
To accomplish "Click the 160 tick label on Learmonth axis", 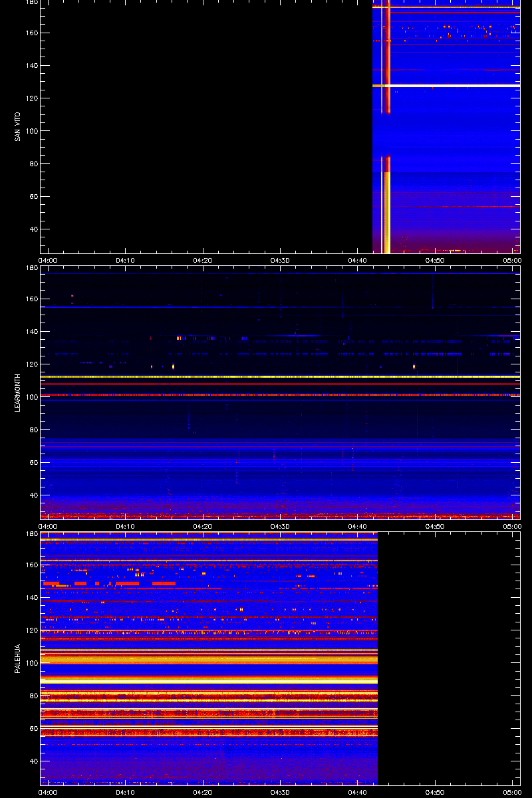I will tap(31, 299).
